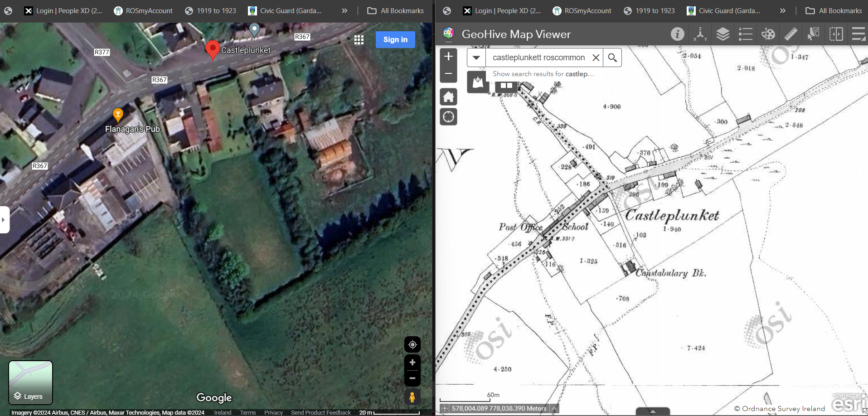Viewport: 868px width, 416px height.
Task: Select 'Show search results for castlep…' suggestion
Action: (543, 74)
